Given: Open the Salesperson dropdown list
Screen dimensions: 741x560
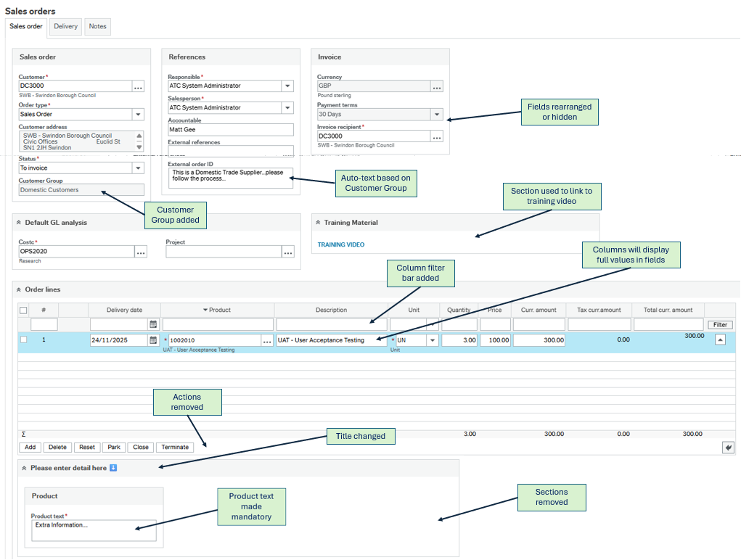Looking at the screenshot, I should (x=287, y=108).
